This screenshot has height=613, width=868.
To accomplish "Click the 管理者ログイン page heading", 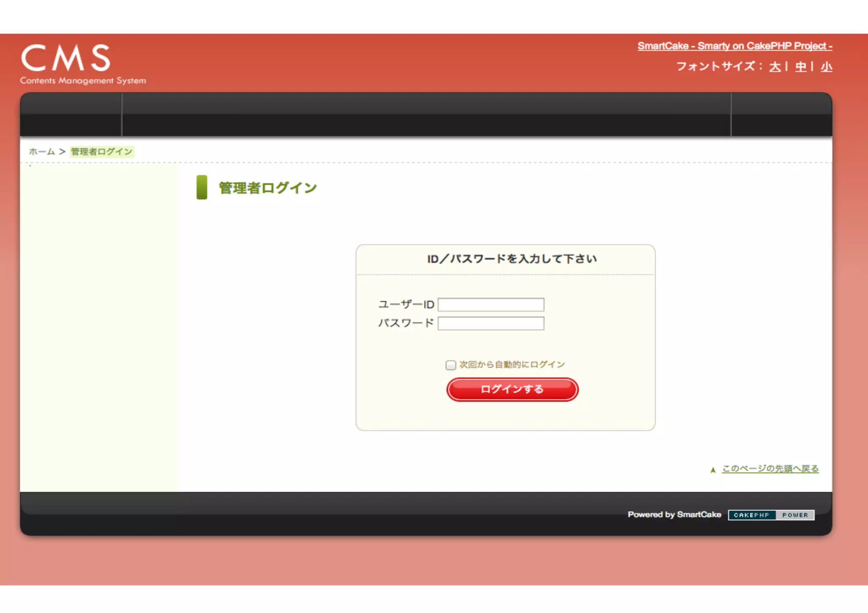I will pos(268,188).
